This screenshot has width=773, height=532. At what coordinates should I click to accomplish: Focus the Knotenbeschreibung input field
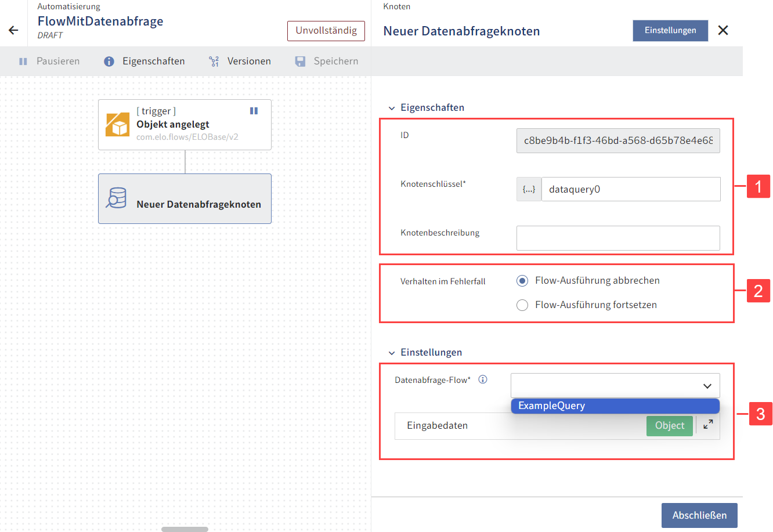pos(618,238)
